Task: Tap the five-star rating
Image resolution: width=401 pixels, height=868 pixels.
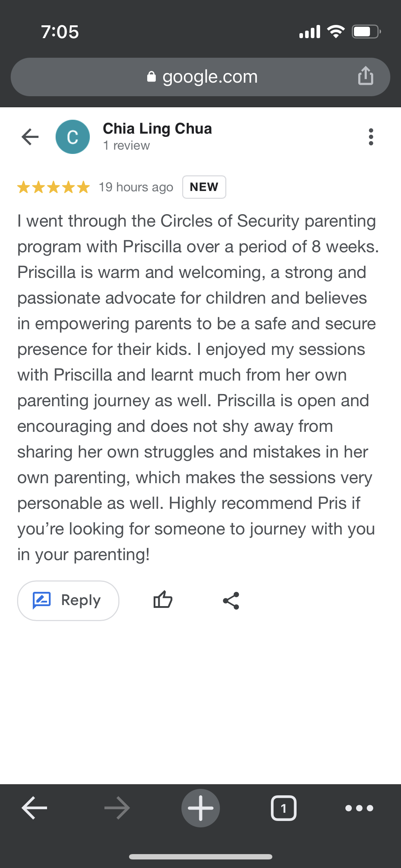Action: coord(53,187)
